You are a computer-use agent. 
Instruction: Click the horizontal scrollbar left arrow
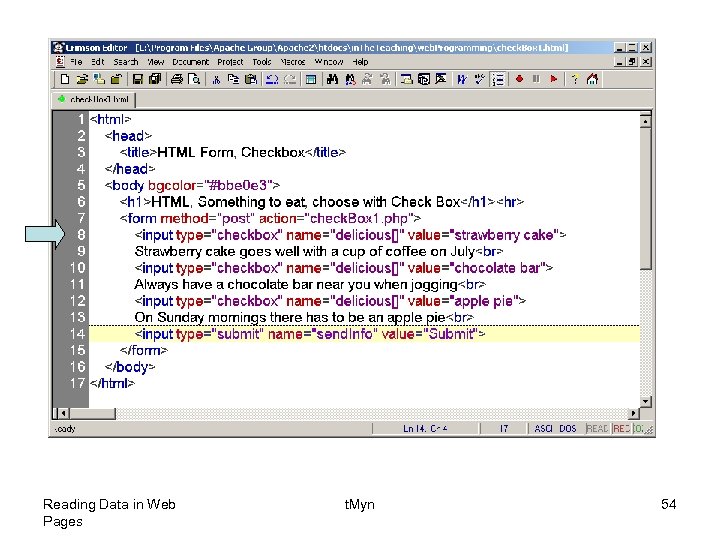tap(64, 413)
